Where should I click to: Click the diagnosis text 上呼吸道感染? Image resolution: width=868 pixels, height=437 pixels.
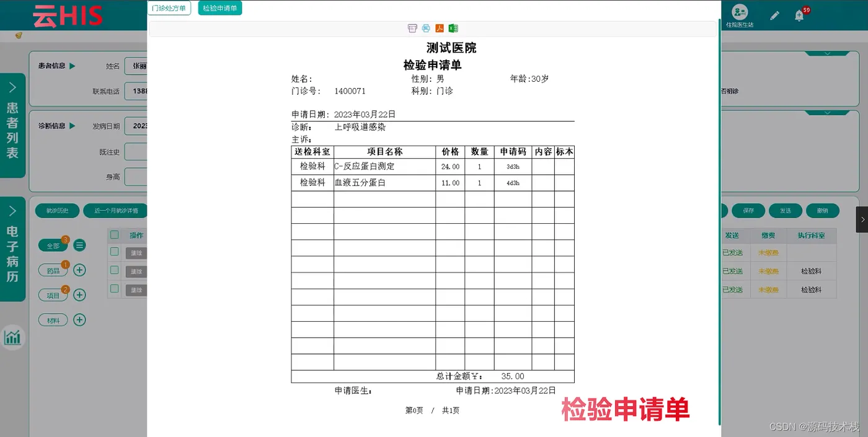pos(360,127)
